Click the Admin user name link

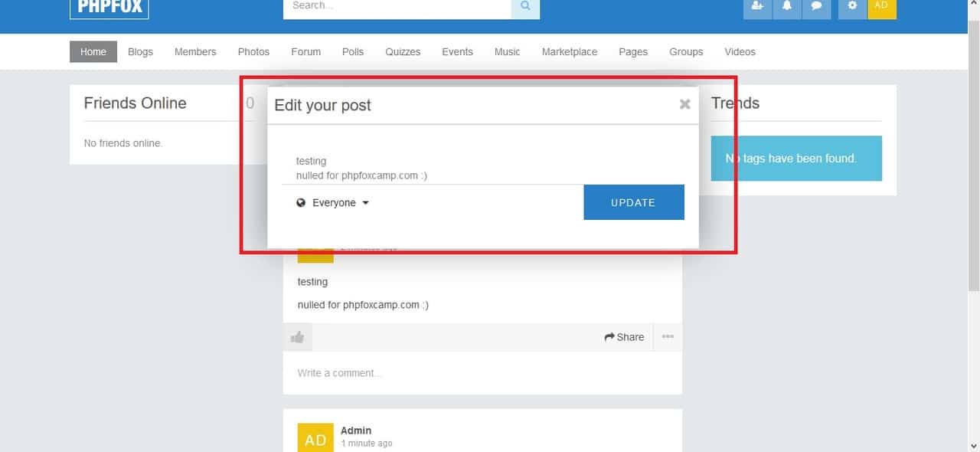pyautogui.click(x=356, y=431)
